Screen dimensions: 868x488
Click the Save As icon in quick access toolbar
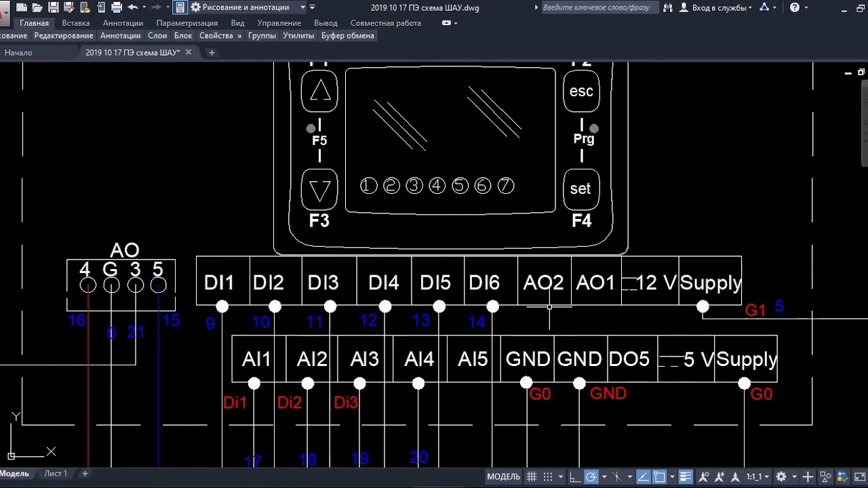(68, 7)
